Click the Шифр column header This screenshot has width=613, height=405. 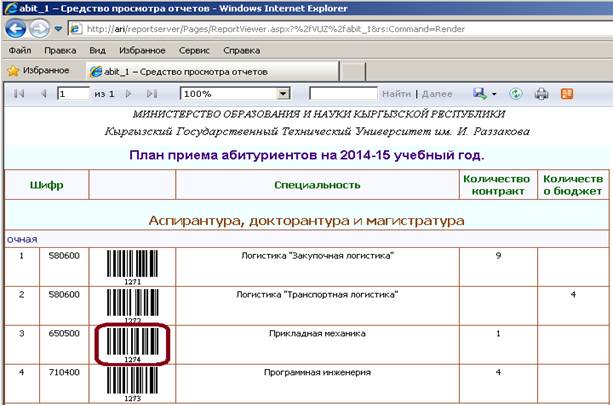click(47, 185)
